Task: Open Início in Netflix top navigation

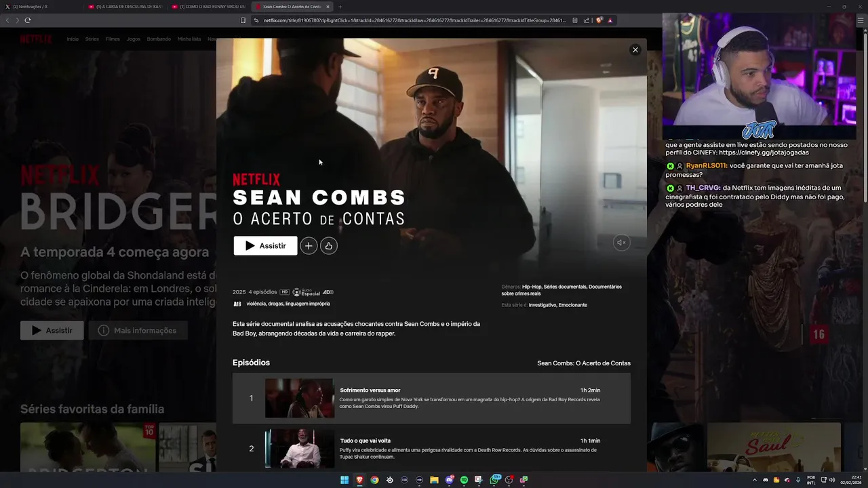Action: [73, 39]
